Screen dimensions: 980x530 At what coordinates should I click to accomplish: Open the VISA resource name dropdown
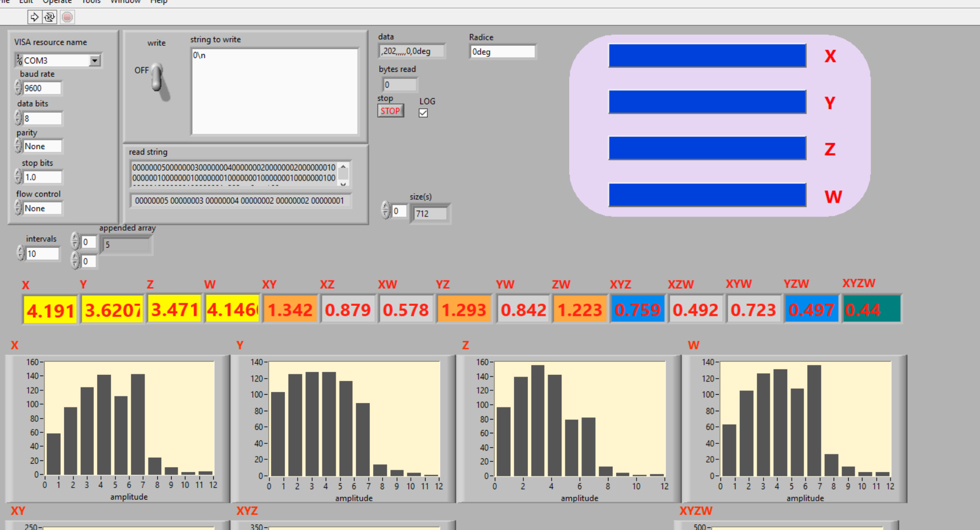[x=95, y=60]
